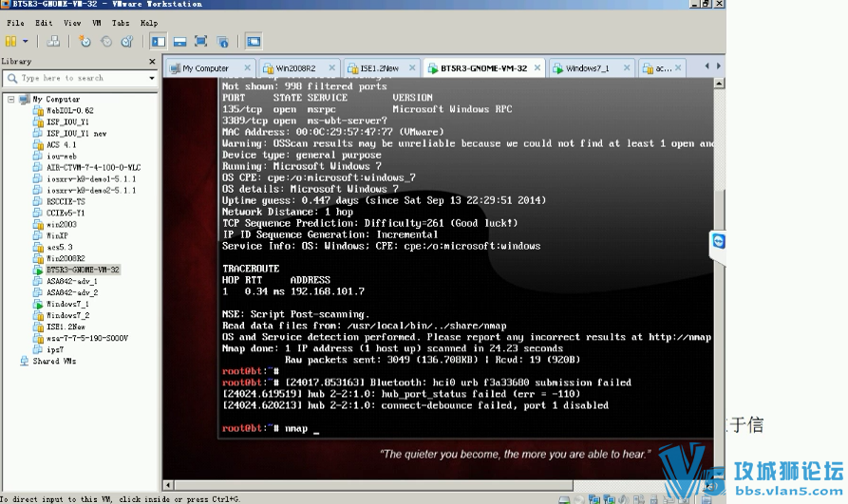Open the snapshot manager icon

[126, 41]
